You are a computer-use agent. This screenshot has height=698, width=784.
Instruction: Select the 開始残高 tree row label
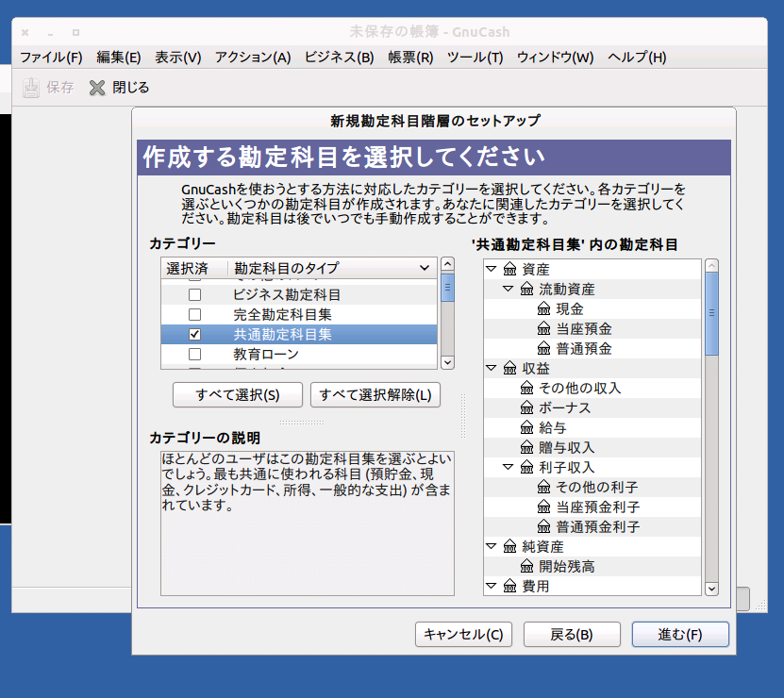(566, 567)
